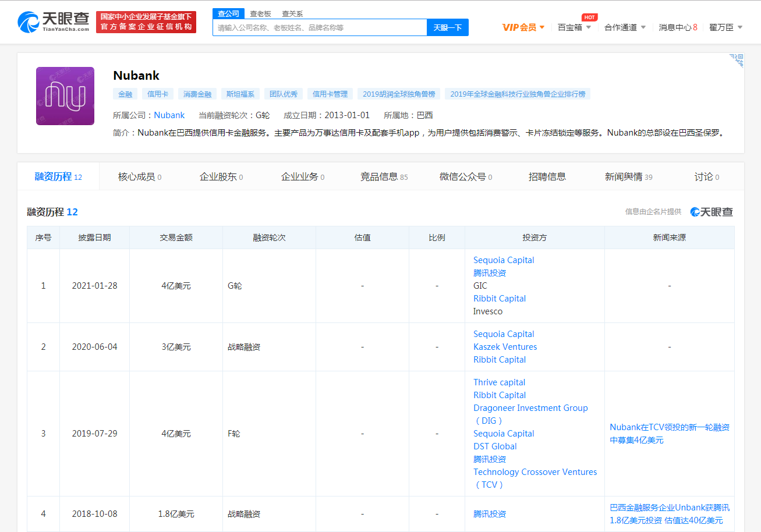This screenshot has width=761, height=532.
Task: Click the 融资轮次 column header
Action: tap(269, 237)
